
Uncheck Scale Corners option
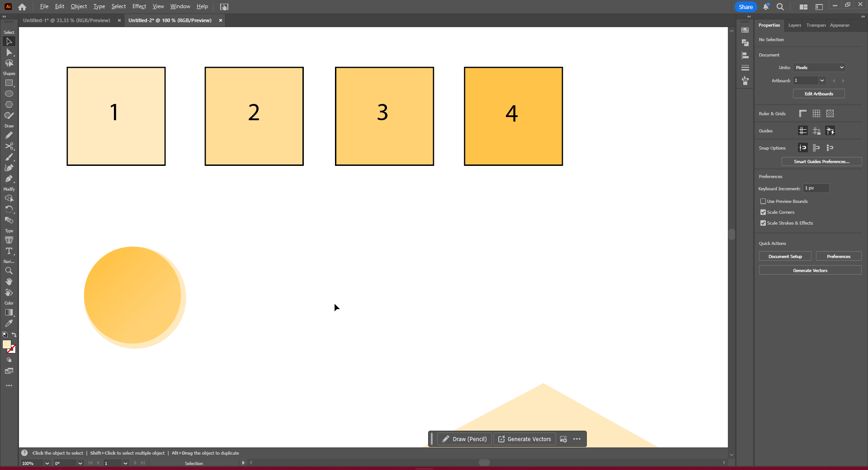pyautogui.click(x=763, y=212)
